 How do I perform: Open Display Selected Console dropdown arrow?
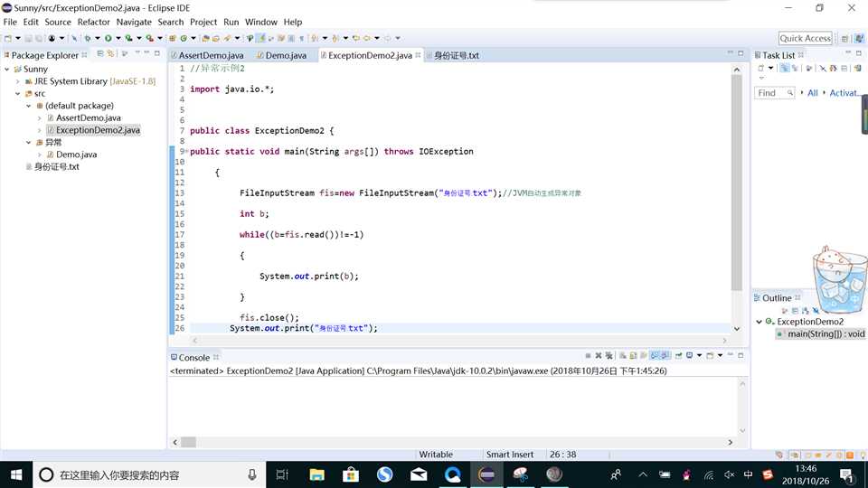699,355
